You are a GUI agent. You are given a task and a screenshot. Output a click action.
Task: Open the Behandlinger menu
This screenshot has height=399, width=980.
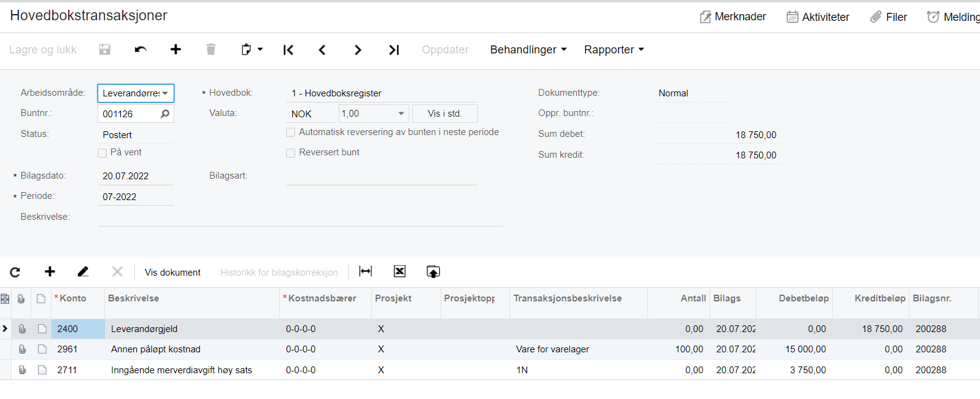click(528, 50)
